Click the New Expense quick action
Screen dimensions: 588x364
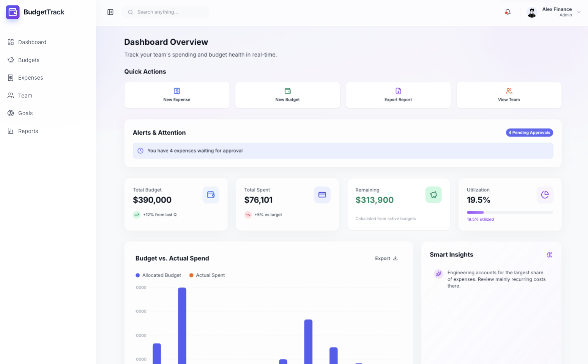[177, 95]
